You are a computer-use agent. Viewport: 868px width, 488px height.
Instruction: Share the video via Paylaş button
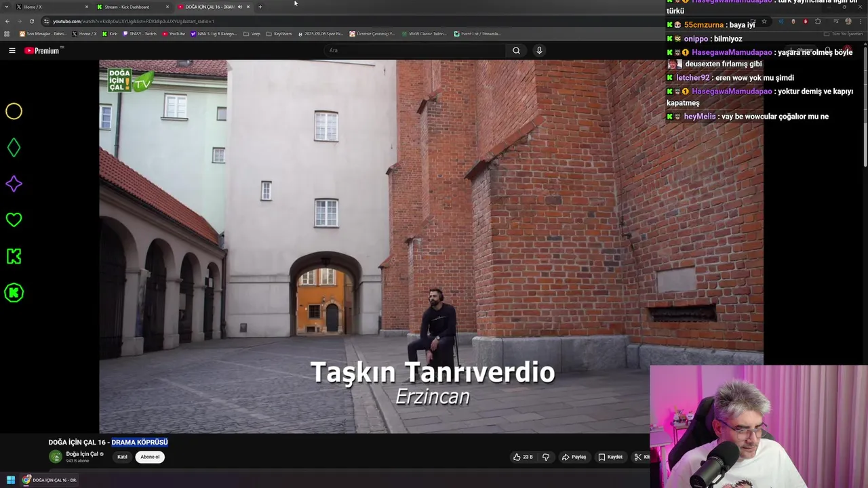click(x=574, y=457)
